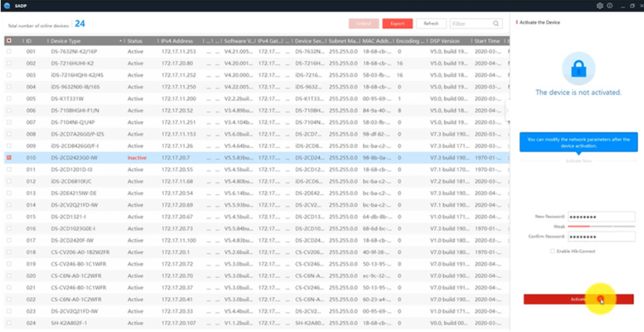Select device row DS-K1T331W
Image resolution: width=644 pixels, height=332 pixels.
pos(257,99)
